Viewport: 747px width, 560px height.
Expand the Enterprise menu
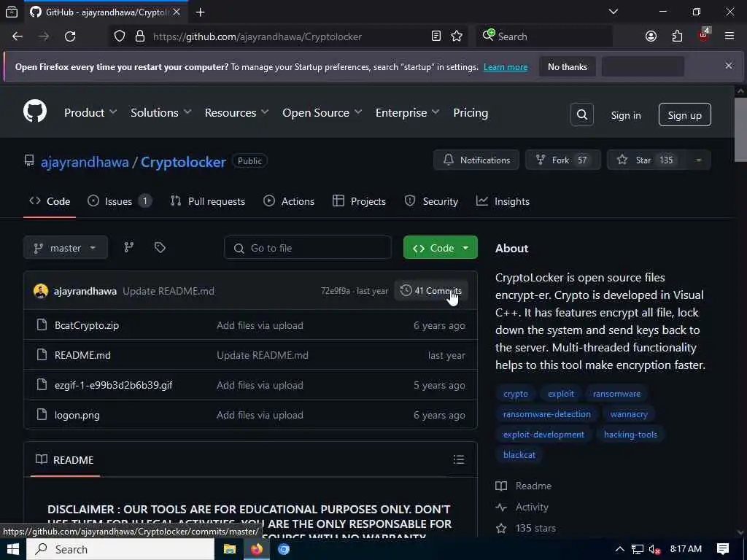tap(407, 113)
